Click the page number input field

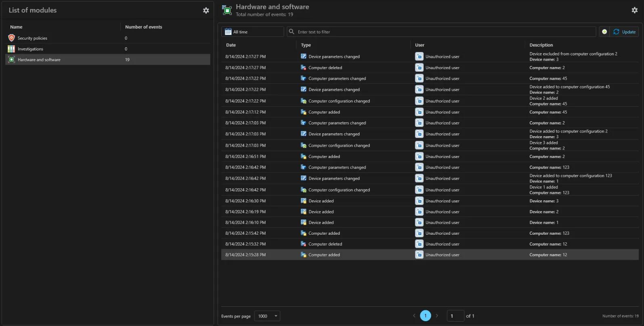coord(455,316)
